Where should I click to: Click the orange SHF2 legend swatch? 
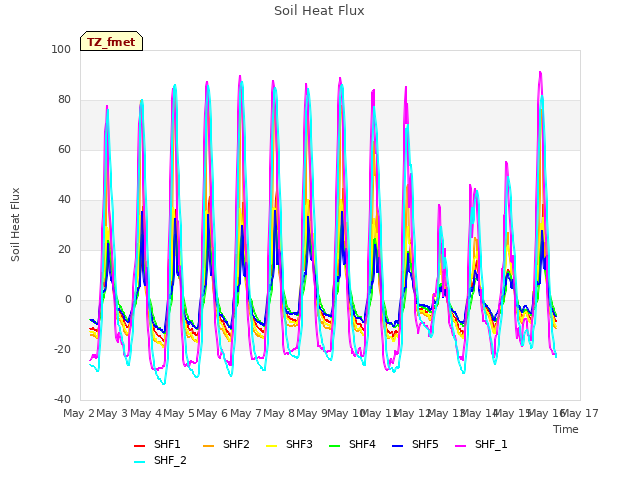(209, 446)
